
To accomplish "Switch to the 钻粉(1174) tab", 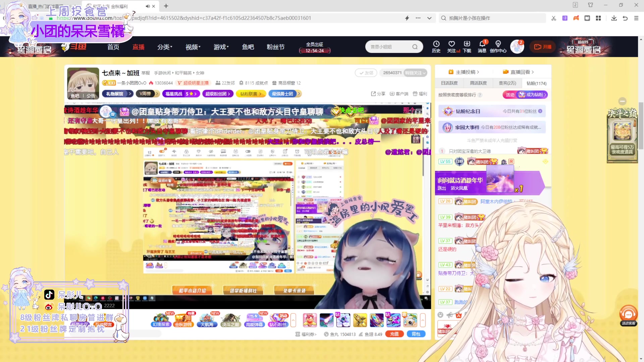I will pyautogui.click(x=536, y=83).
